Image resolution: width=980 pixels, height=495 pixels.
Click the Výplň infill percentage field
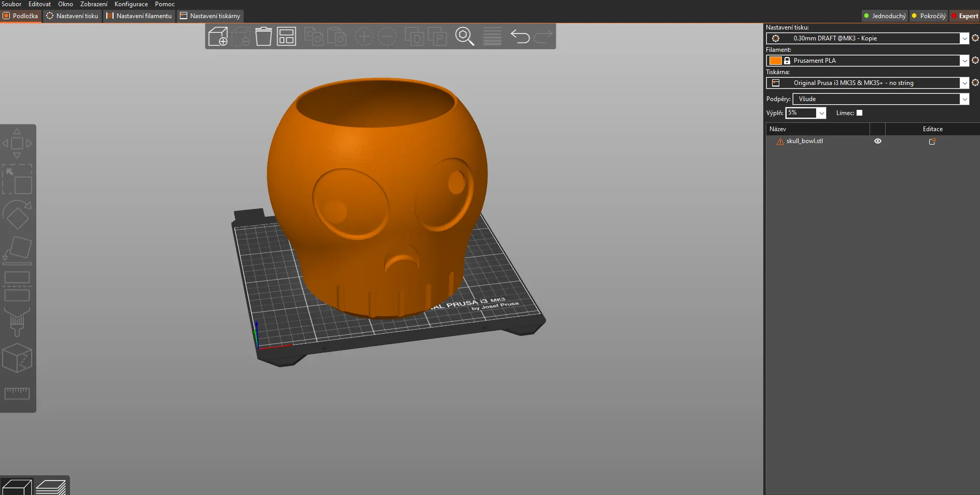[x=801, y=113]
